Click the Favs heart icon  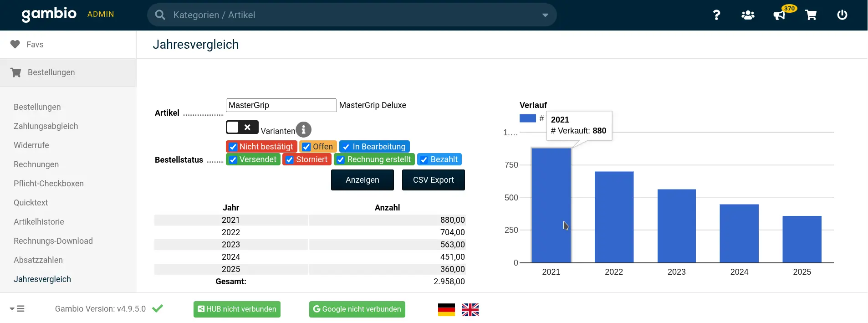pyautogui.click(x=15, y=44)
